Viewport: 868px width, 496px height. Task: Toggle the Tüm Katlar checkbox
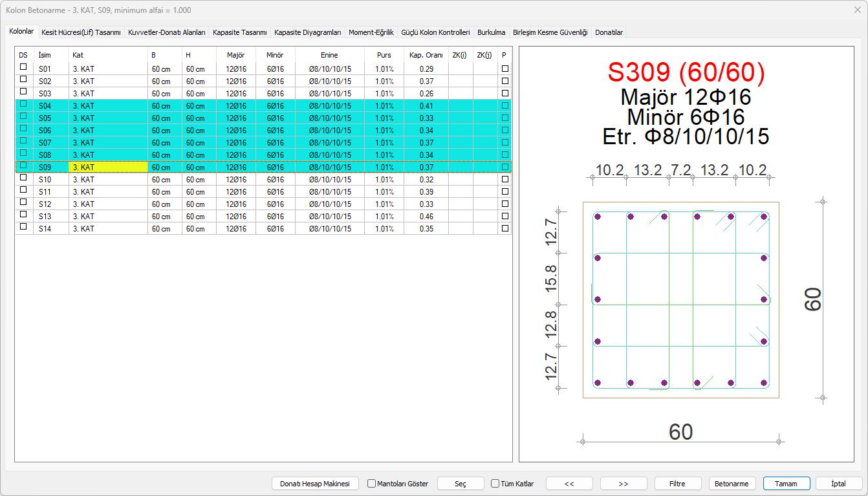pos(495,484)
